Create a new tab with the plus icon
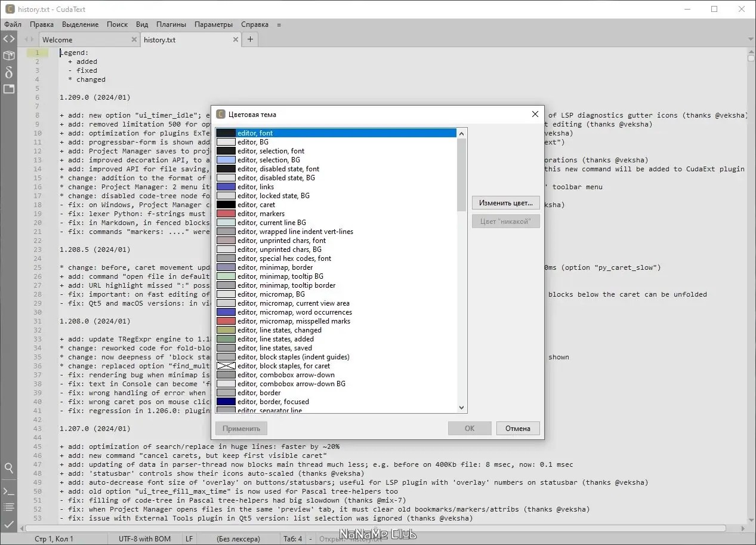Screen dimensions: 756x545 tap(249, 39)
